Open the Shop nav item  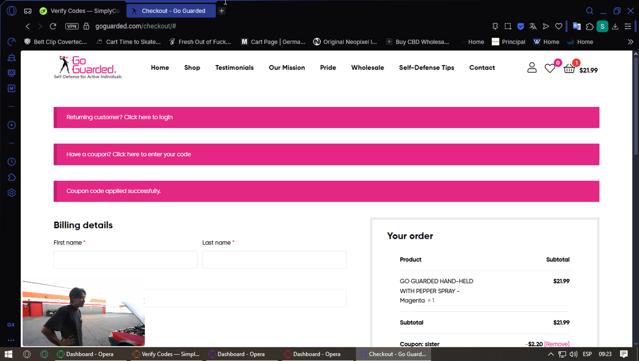[192, 68]
